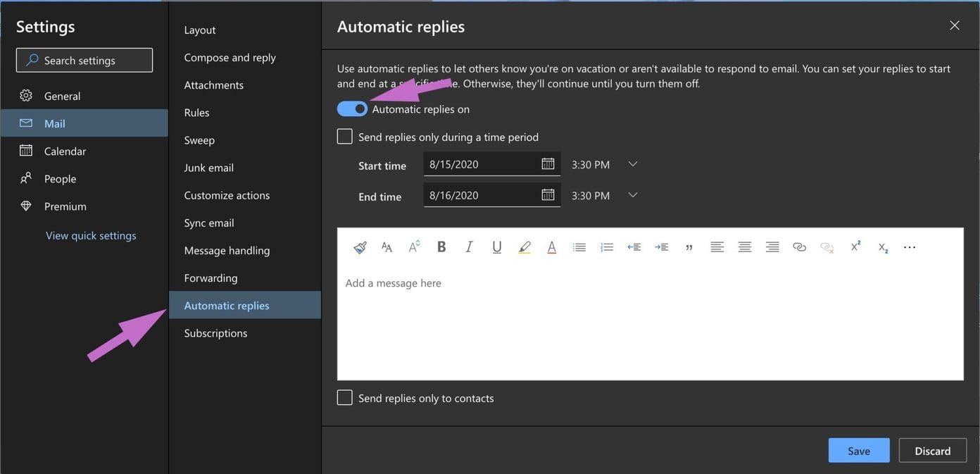Screen dimensions: 980x474
Task: Save the automatic reply settings
Action: coord(859,451)
